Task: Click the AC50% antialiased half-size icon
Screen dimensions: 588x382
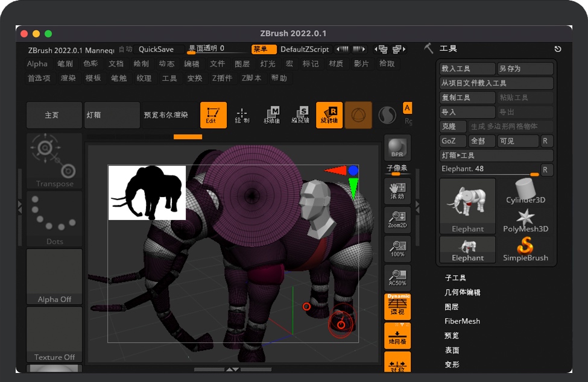Action: 397,278
